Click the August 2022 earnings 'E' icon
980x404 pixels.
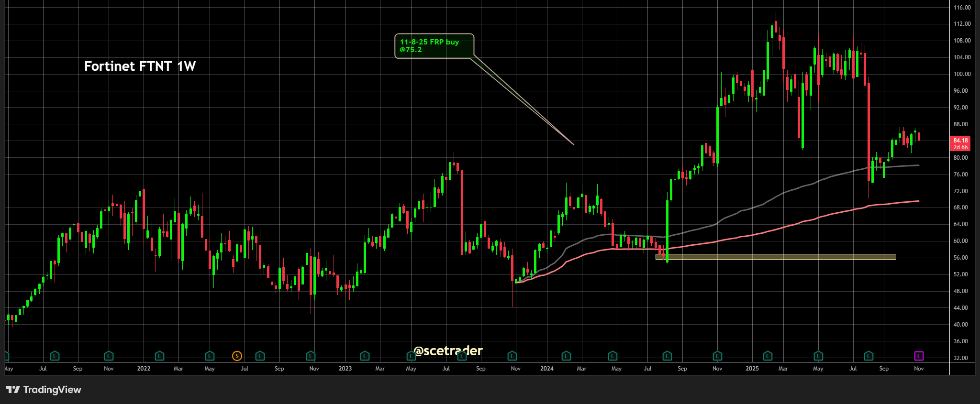point(260,356)
